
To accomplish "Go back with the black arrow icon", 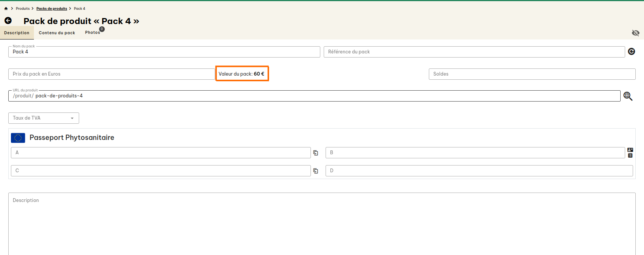I will 8,21.
